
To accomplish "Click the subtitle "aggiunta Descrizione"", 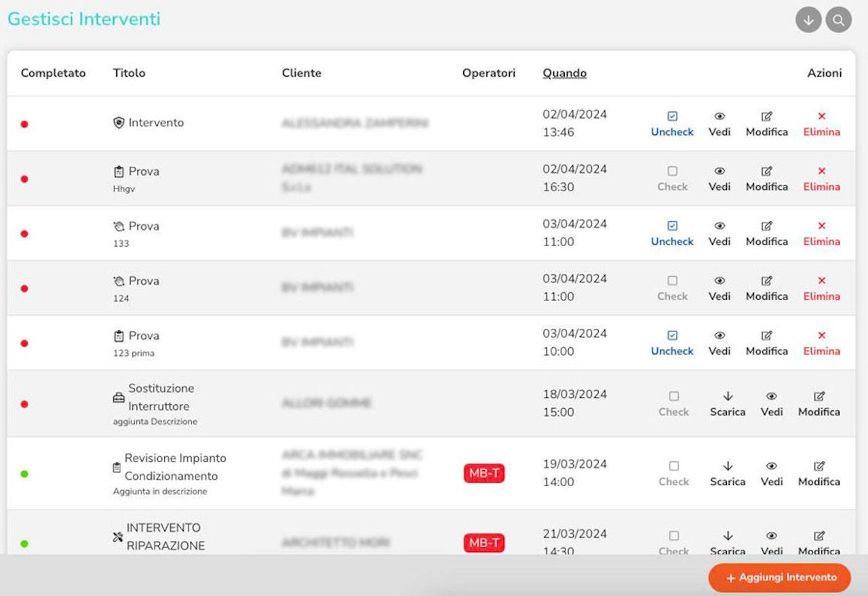I will click(x=155, y=422).
